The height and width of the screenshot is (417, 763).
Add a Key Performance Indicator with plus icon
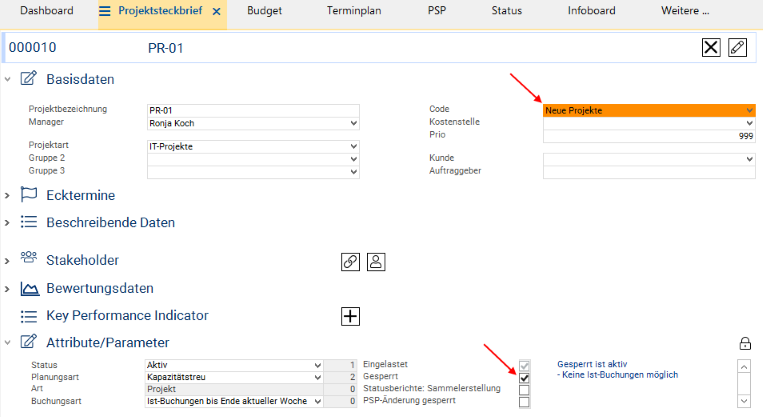coord(350,316)
